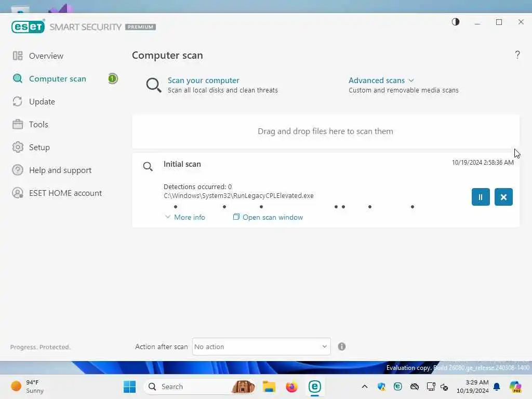Image resolution: width=532 pixels, height=399 pixels.
Task: Click the large magnifier scan icon
Action: tap(153, 85)
